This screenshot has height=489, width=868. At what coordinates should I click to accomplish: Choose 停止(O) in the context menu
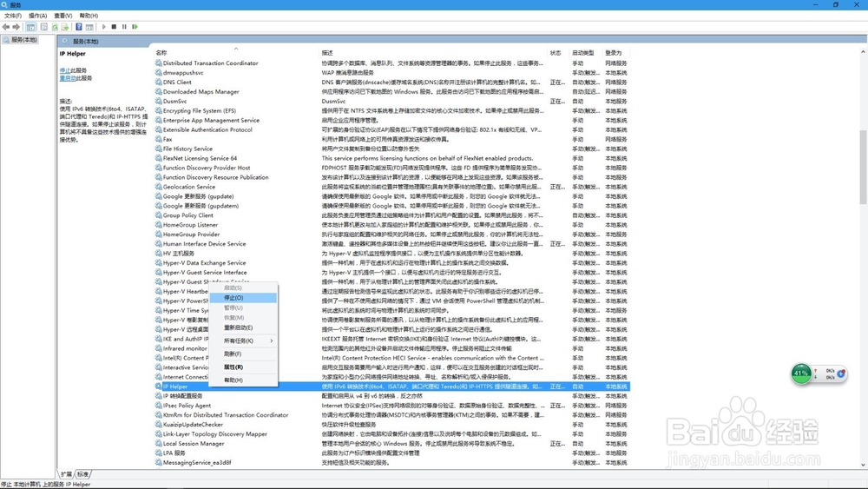point(243,298)
